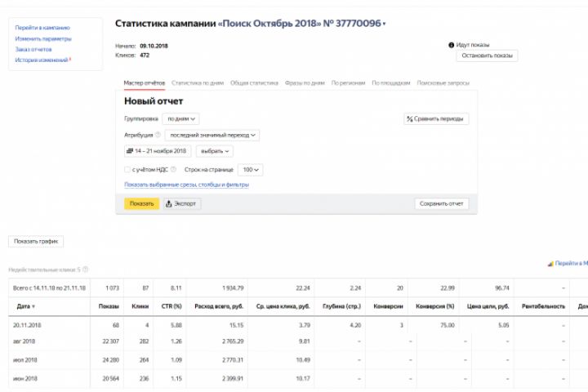Open the help icon next to Атрибуция
This screenshot has height=392, width=588.
158,135
